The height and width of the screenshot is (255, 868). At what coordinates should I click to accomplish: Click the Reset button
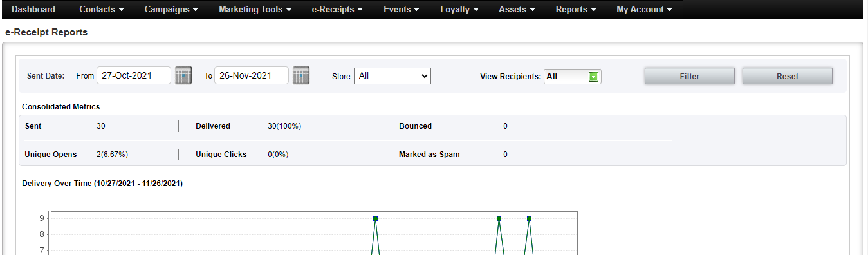coord(788,76)
